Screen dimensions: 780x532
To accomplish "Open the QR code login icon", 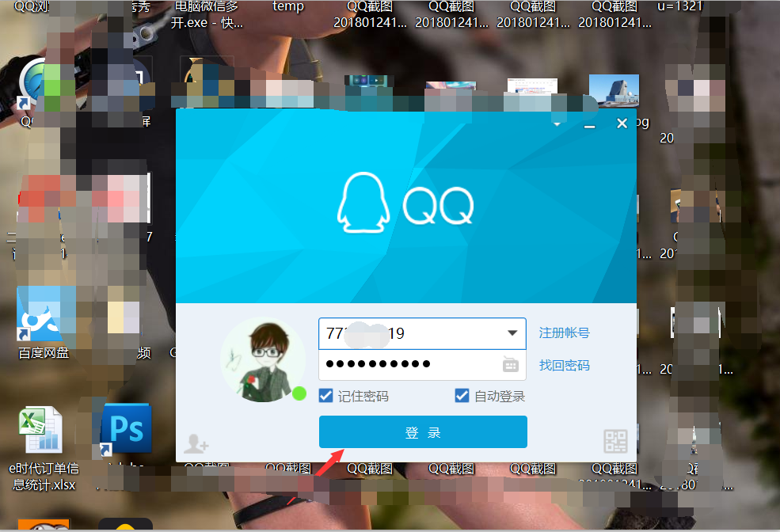I will coord(615,441).
